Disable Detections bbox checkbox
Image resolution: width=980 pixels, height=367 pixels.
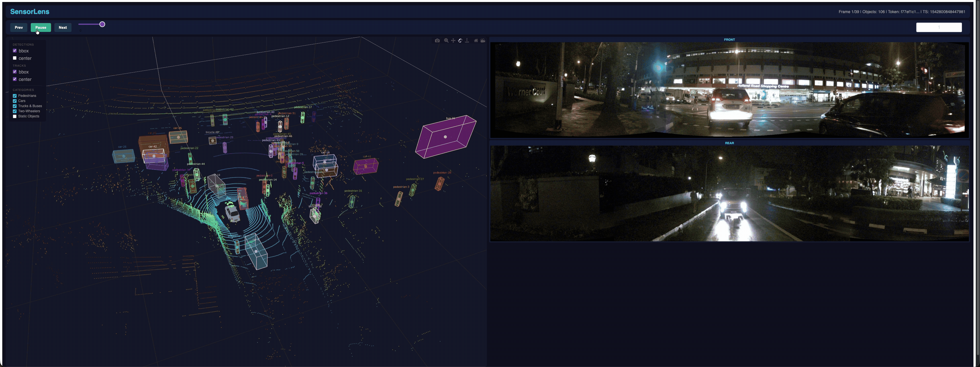click(x=15, y=51)
